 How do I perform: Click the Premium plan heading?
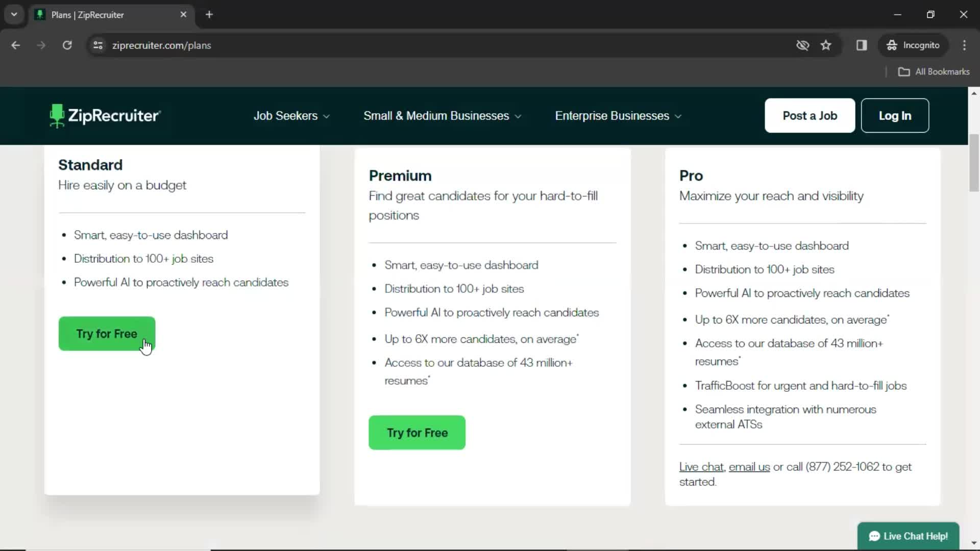pyautogui.click(x=400, y=176)
